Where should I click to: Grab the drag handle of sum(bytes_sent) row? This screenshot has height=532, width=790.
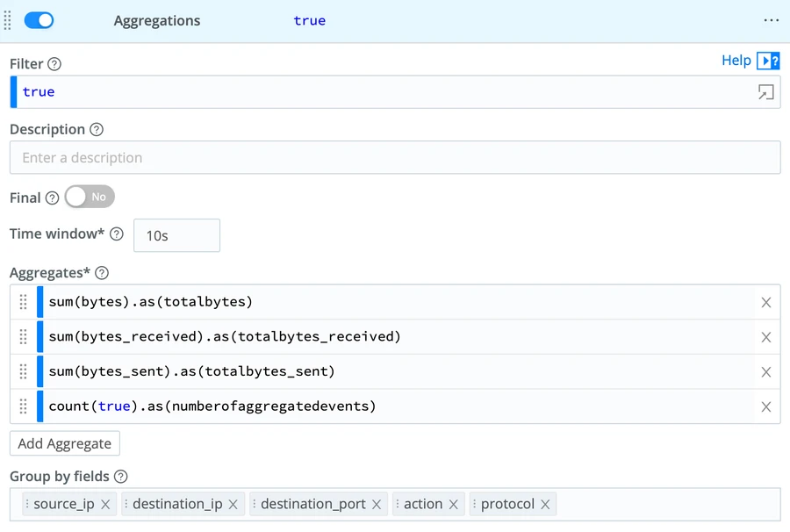tap(24, 371)
